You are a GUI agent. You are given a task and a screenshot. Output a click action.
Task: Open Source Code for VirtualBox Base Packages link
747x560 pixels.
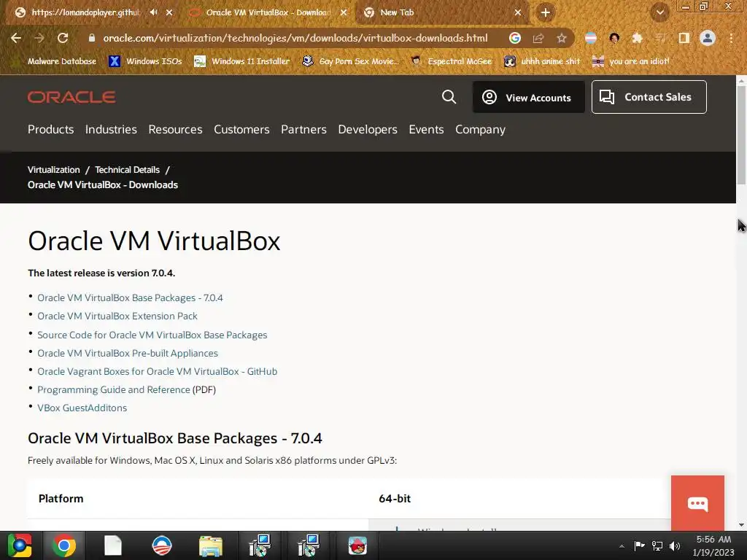pos(152,335)
